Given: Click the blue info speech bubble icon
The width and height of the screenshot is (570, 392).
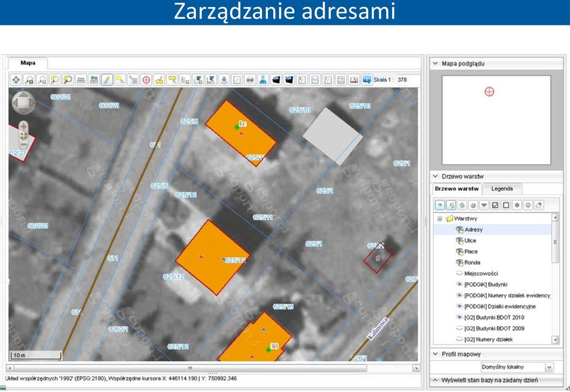Looking at the screenshot, I should point(367,80).
